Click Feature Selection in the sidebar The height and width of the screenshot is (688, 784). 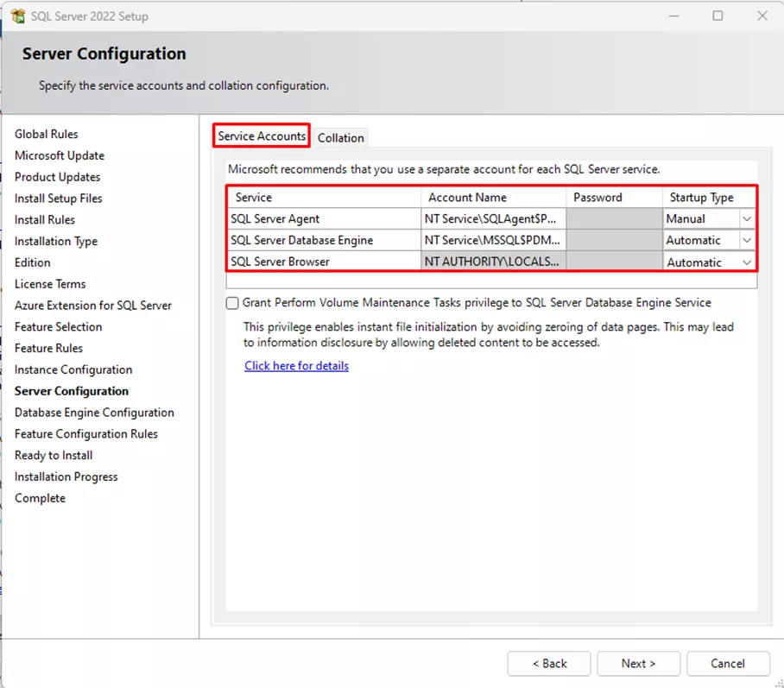59,327
